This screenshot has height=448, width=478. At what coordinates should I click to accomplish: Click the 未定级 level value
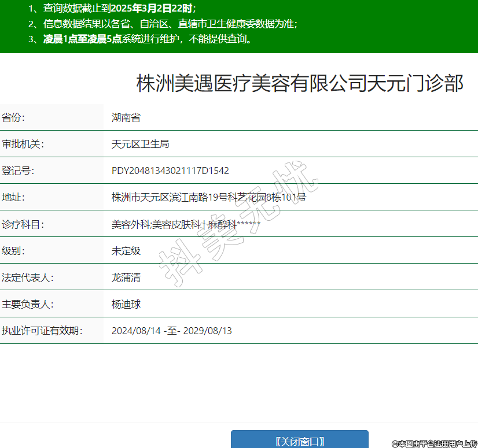tap(126, 251)
